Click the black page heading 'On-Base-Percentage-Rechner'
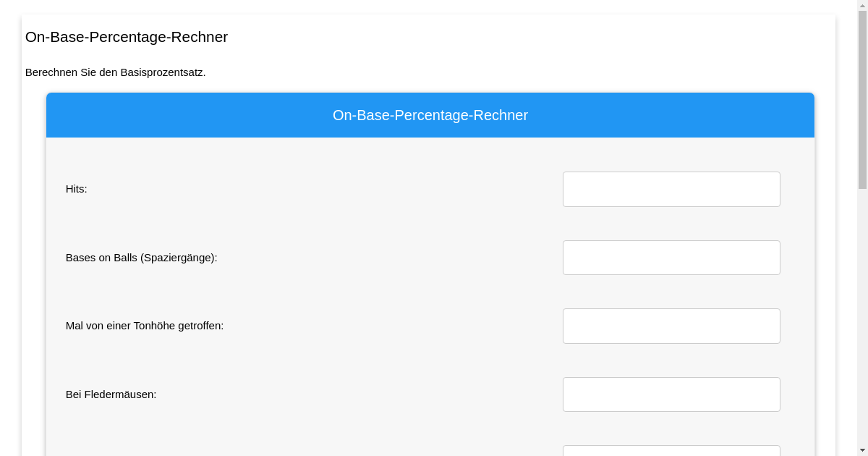Viewport: 868px width, 456px height. [127, 37]
